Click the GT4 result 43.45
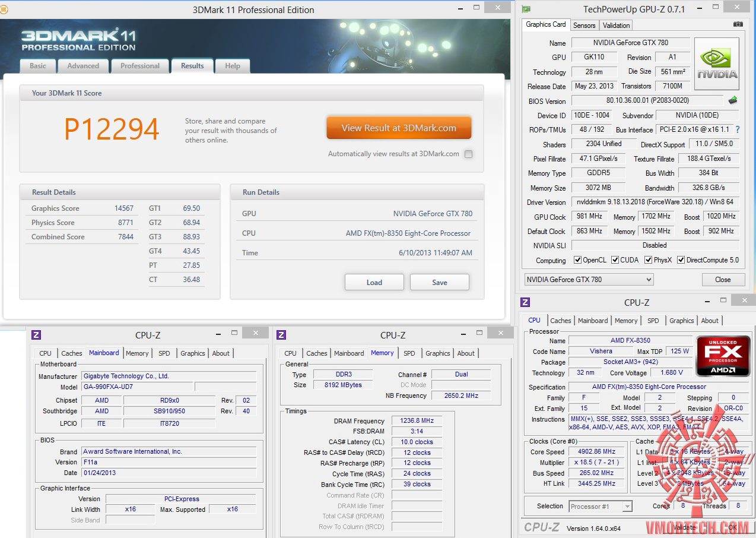Image resolution: width=756 pixels, height=538 pixels. click(192, 251)
